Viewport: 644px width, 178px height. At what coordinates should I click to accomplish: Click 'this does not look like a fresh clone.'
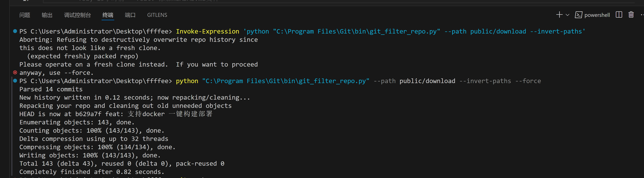[x=90, y=48]
